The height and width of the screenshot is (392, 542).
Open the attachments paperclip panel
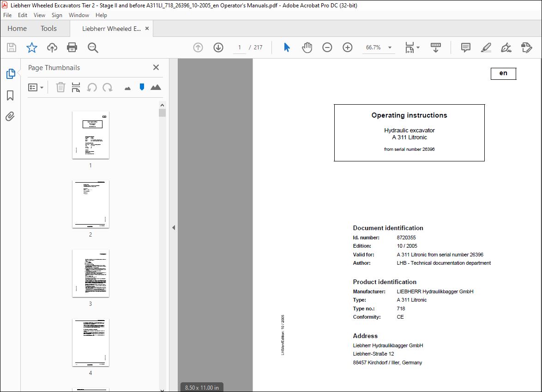pyautogui.click(x=10, y=116)
